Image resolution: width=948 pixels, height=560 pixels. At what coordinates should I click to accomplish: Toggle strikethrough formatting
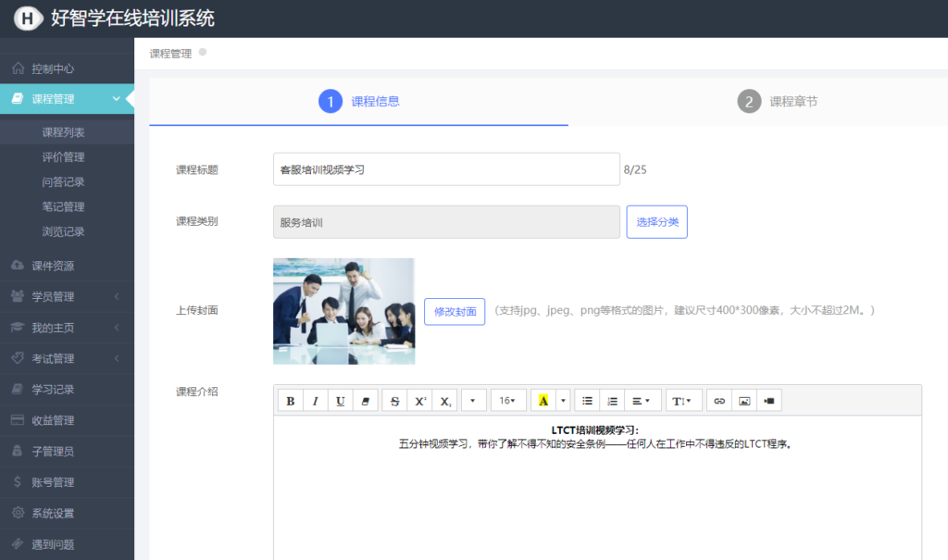(x=394, y=401)
